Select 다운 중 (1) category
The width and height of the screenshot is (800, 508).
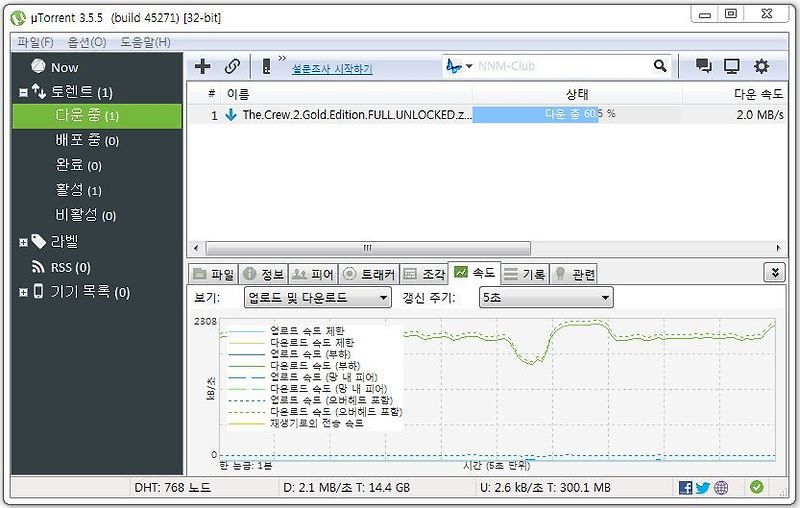(97, 116)
